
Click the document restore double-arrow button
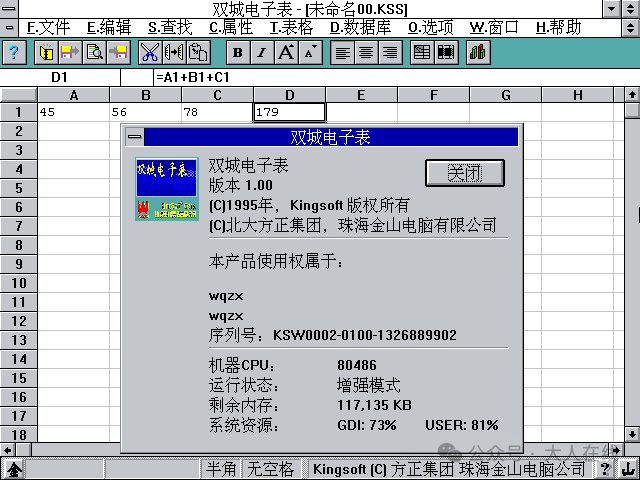click(631, 28)
